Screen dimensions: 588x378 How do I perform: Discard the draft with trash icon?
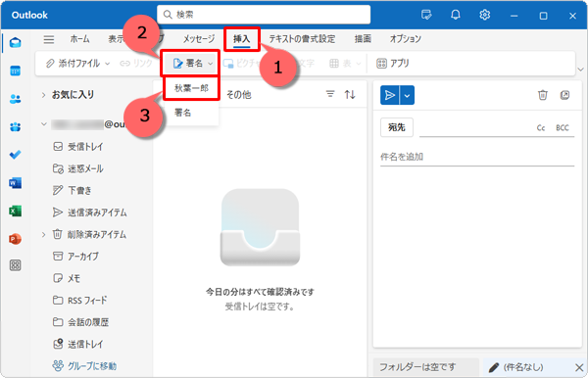543,95
